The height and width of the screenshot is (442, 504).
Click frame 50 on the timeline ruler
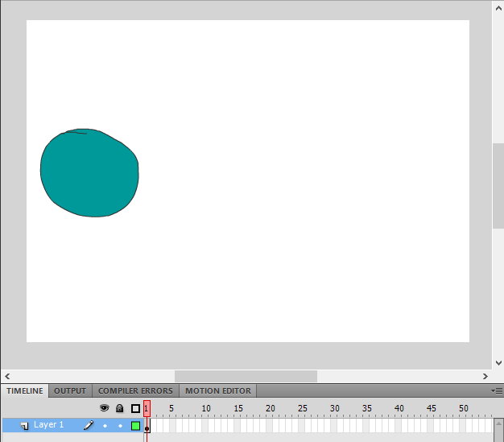(x=463, y=408)
